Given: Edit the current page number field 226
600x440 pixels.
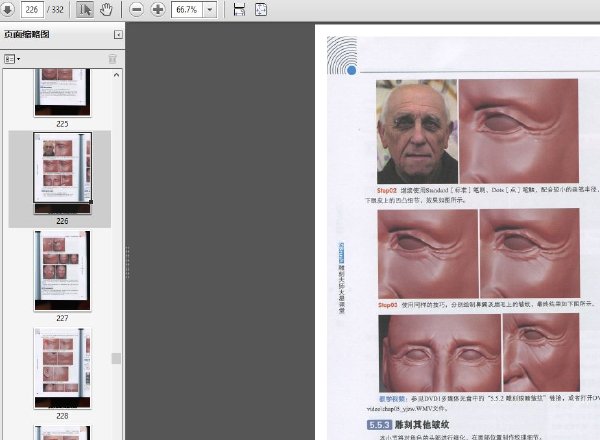Looking at the screenshot, I should coord(32,9).
